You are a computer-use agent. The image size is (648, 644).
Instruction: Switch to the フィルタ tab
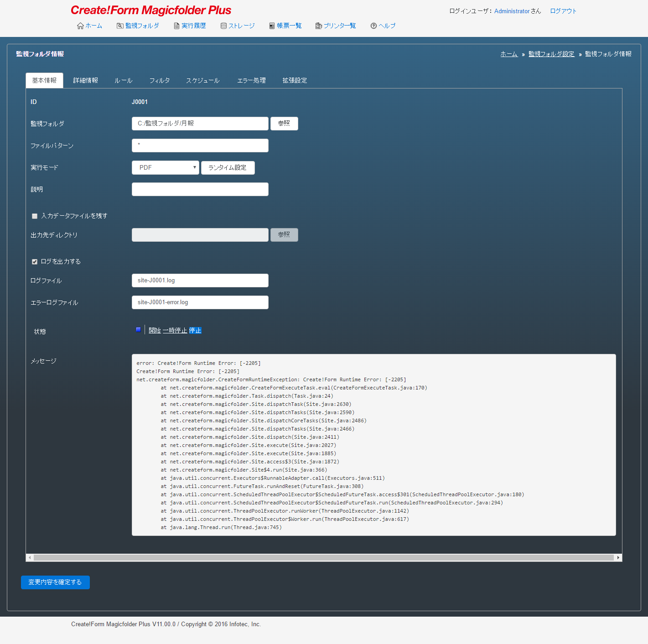pos(160,81)
